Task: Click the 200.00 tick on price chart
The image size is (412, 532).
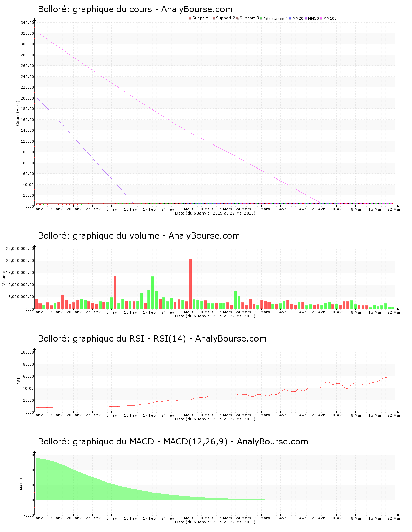Action: point(27,98)
